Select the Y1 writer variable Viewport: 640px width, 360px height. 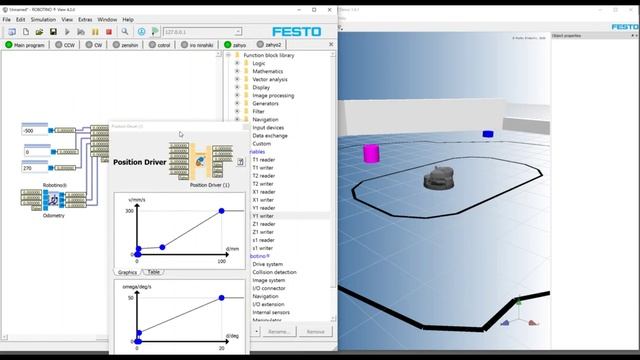pyautogui.click(x=263, y=216)
